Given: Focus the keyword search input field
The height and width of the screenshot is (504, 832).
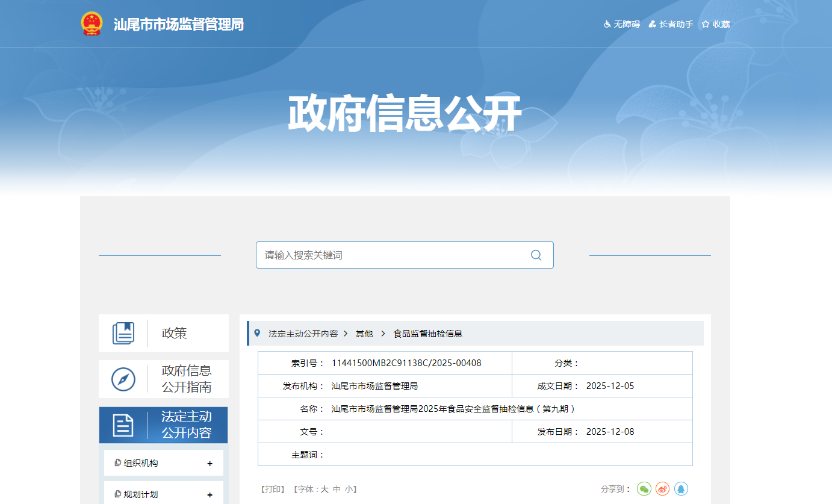Looking at the screenshot, I should click(x=391, y=255).
